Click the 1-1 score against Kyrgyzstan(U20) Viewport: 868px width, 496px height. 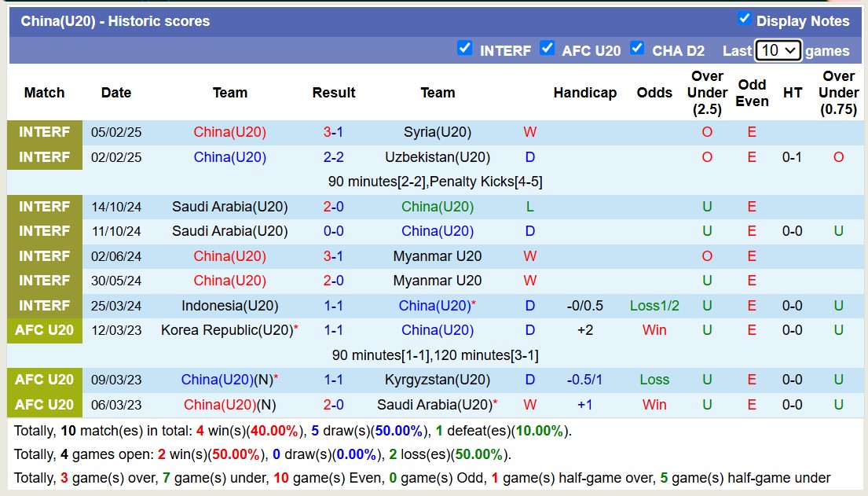pos(334,380)
